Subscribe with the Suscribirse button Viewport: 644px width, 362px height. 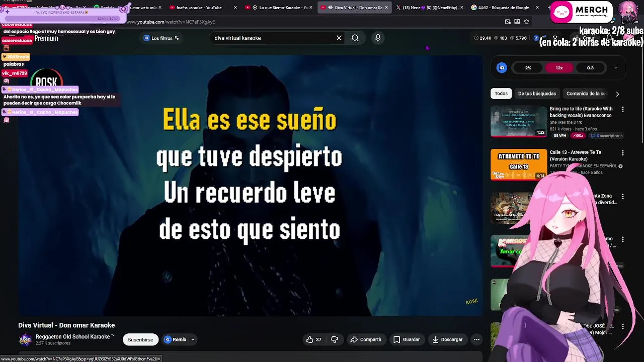click(140, 340)
